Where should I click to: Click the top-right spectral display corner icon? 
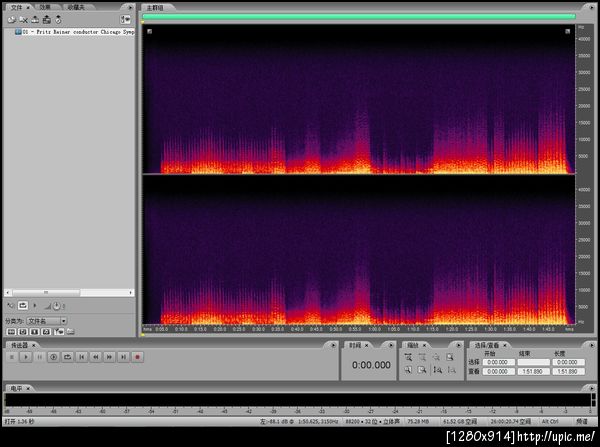coord(567,31)
